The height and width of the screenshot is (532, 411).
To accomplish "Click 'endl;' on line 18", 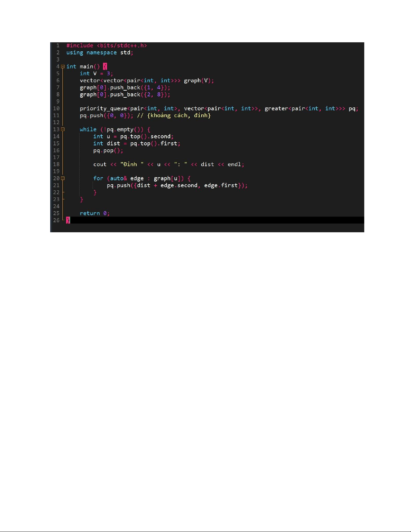I will pyautogui.click(x=236, y=164).
